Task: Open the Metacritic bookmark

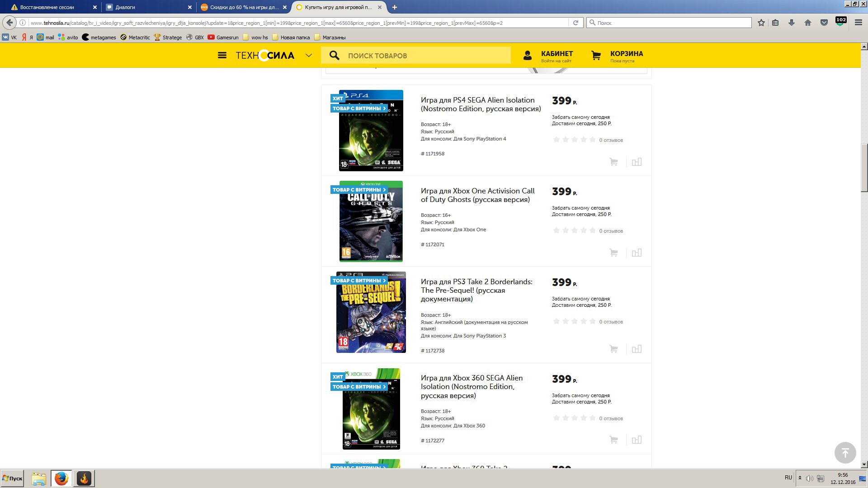Action: pyautogui.click(x=135, y=38)
